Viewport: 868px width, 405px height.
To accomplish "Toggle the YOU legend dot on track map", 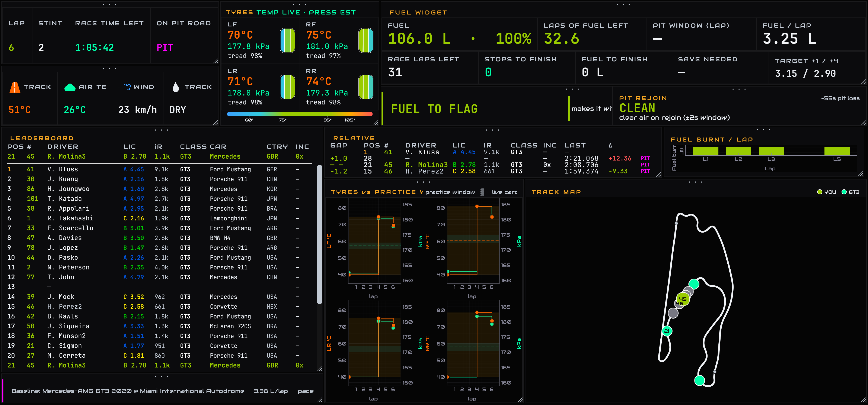I will (x=820, y=192).
